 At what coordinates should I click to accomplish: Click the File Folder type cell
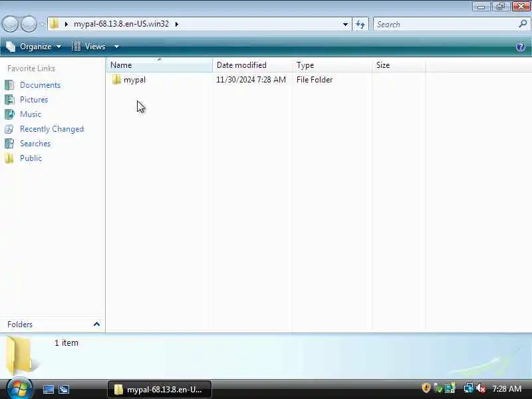point(315,80)
